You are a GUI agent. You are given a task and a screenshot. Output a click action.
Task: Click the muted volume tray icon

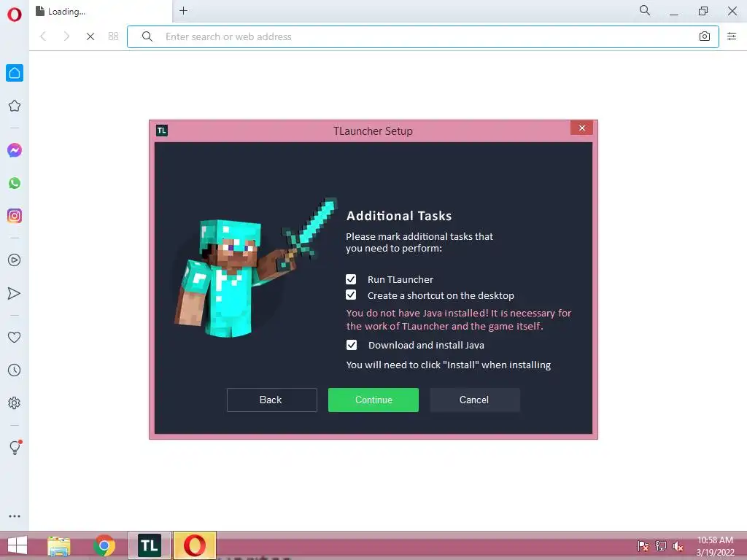(x=678, y=546)
